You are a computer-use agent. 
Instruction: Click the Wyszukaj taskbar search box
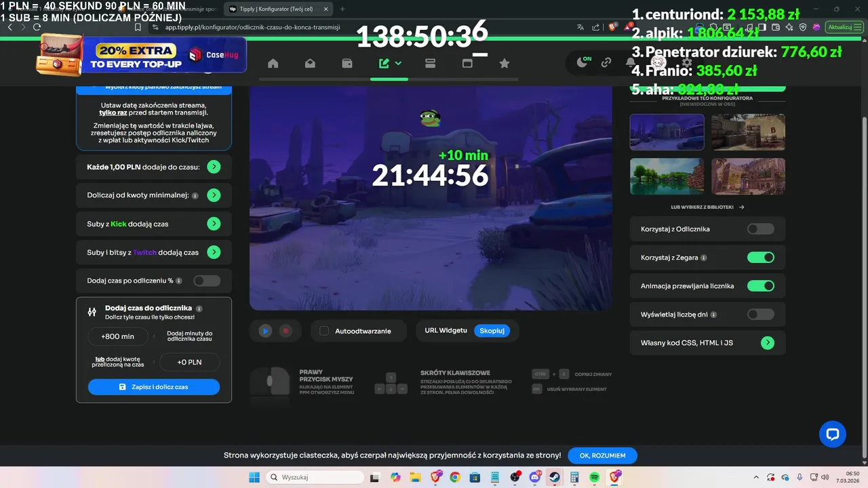(314, 477)
